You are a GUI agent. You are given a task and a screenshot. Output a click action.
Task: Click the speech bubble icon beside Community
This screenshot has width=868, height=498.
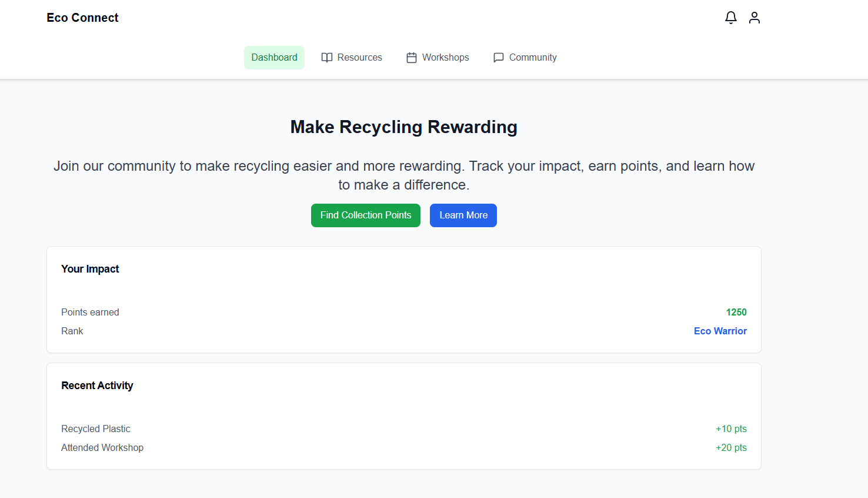(498, 57)
